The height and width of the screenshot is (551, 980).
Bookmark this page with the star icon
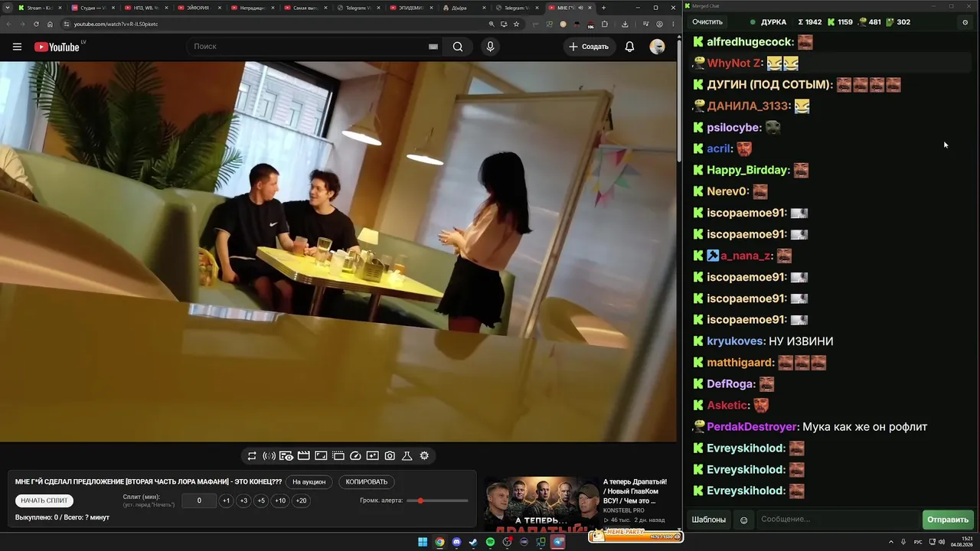click(517, 24)
